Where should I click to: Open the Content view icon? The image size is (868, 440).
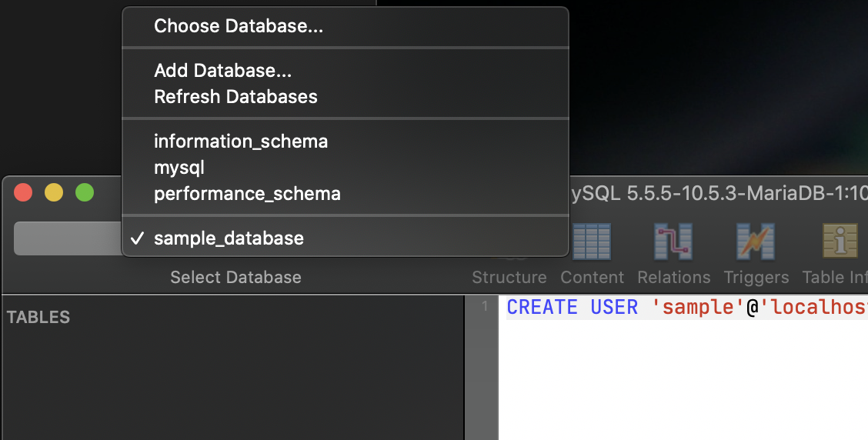[x=592, y=242]
